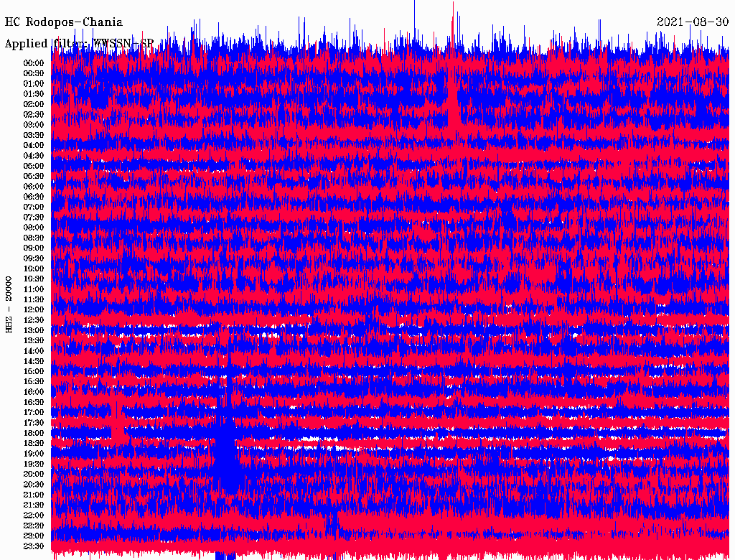The image size is (735, 560).
Task: Select the 09:00 time row label
Action: coord(34,248)
